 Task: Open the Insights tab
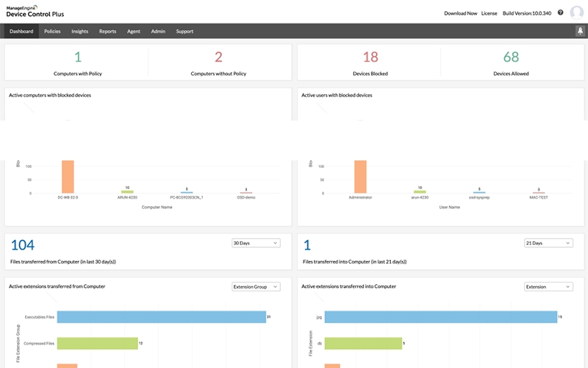pos(79,32)
